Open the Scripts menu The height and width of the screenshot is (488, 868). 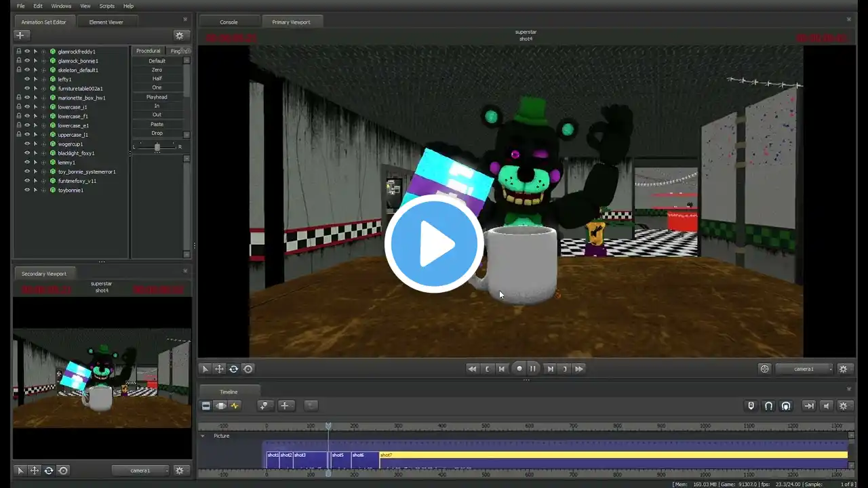coord(107,6)
